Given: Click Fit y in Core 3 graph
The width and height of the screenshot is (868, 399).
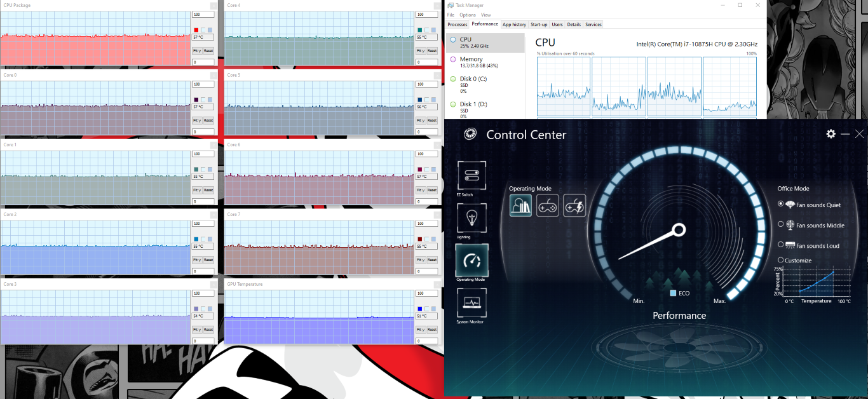Looking at the screenshot, I should [x=197, y=330].
